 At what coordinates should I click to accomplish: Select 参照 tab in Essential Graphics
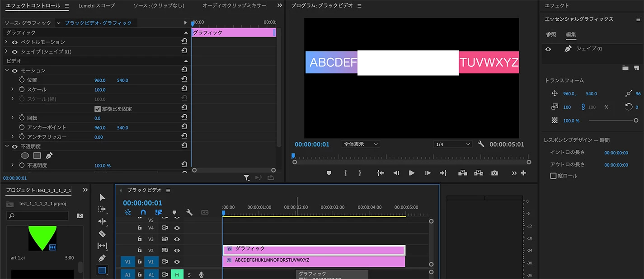coord(551,34)
